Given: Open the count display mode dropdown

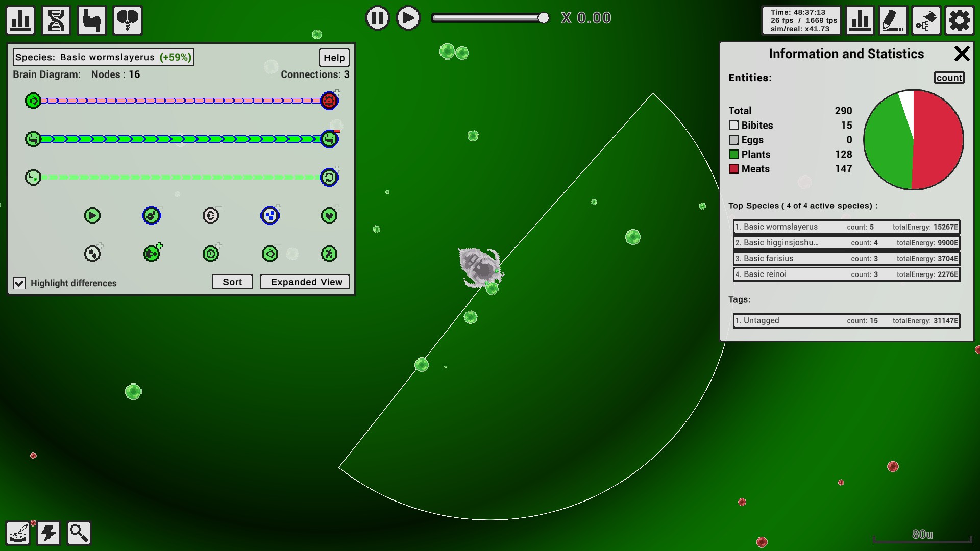Looking at the screenshot, I should [949, 78].
